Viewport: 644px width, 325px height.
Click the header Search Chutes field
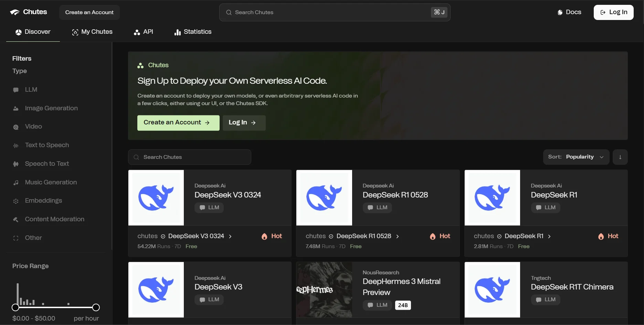click(x=335, y=12)
